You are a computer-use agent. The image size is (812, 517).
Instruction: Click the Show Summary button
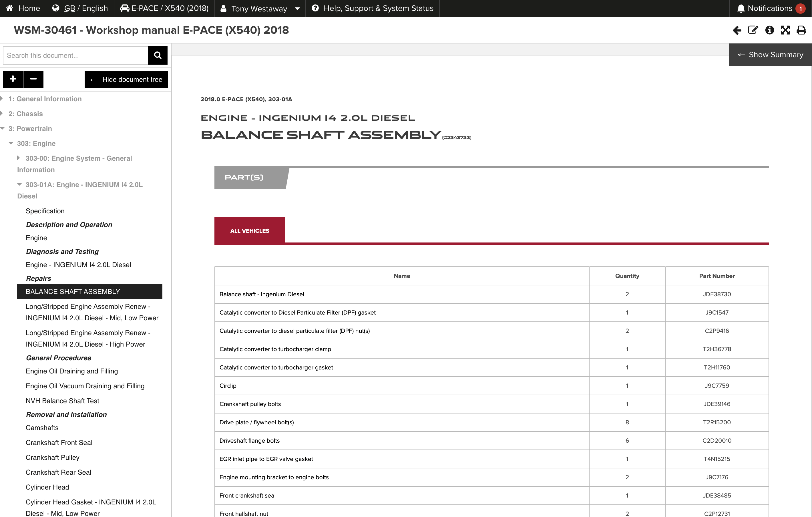coord(770,55)
